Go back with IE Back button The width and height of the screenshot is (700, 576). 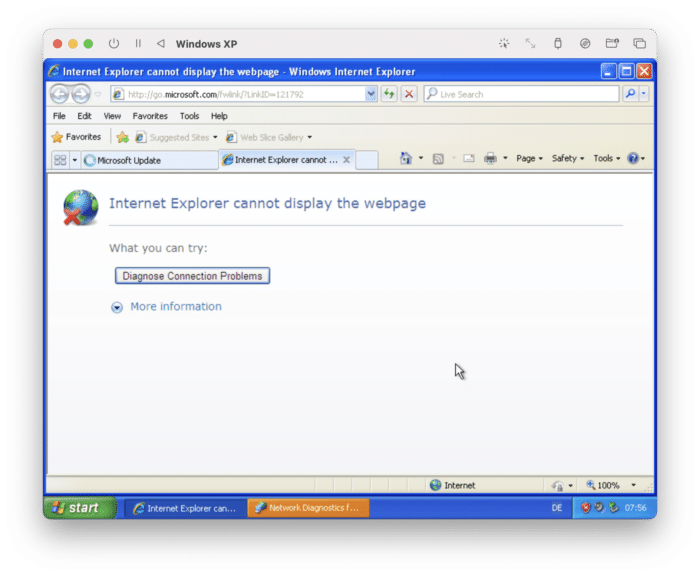click(59, 94)
